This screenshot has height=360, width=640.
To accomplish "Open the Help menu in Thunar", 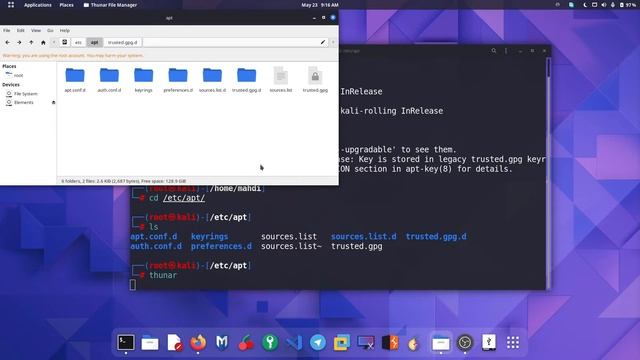I will (64, 31).
